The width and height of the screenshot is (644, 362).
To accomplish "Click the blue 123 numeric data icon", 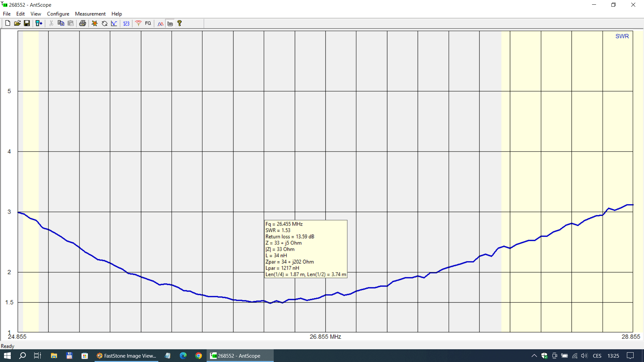I will [x=126, y=23].
